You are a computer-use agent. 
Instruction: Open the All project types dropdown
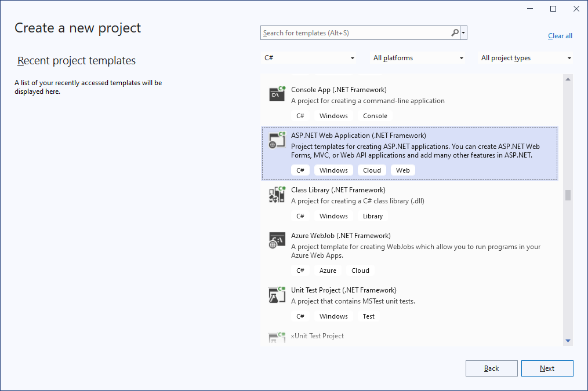coord(526,58)
